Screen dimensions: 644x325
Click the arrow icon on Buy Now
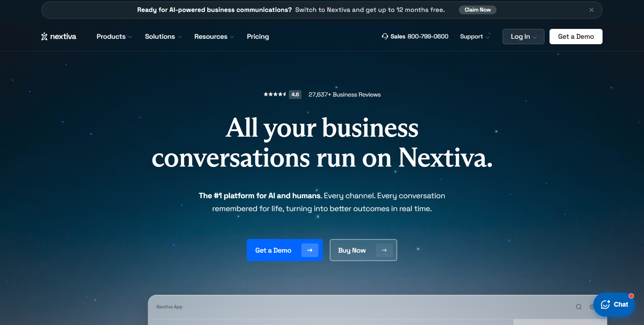coord(384,250)
